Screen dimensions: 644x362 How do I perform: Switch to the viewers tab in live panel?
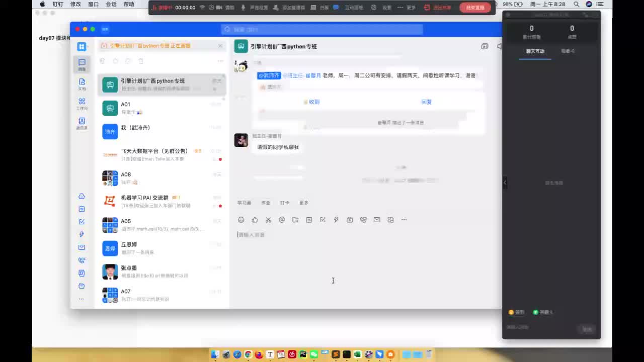coord(568,51)
